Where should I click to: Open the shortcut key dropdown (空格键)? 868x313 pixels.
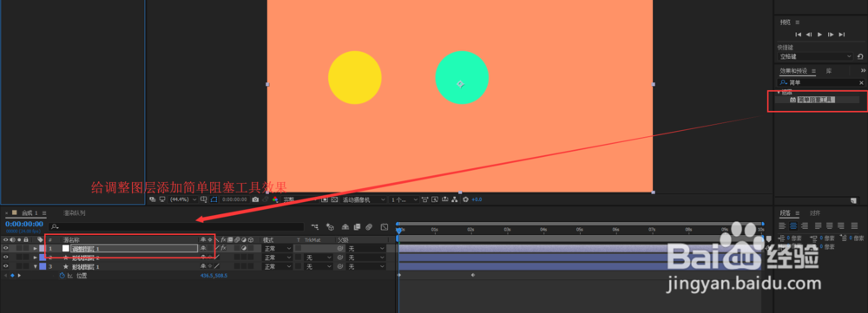point(815,56)
